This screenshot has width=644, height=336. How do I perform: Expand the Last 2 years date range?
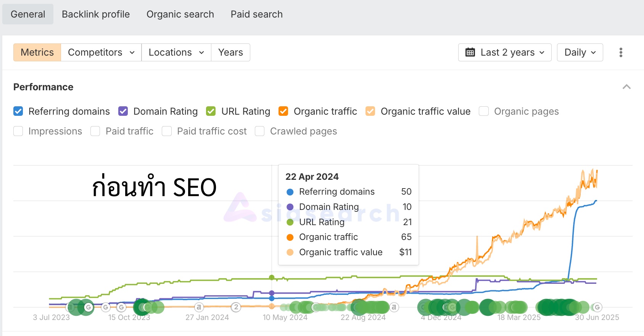coord(505,53)
